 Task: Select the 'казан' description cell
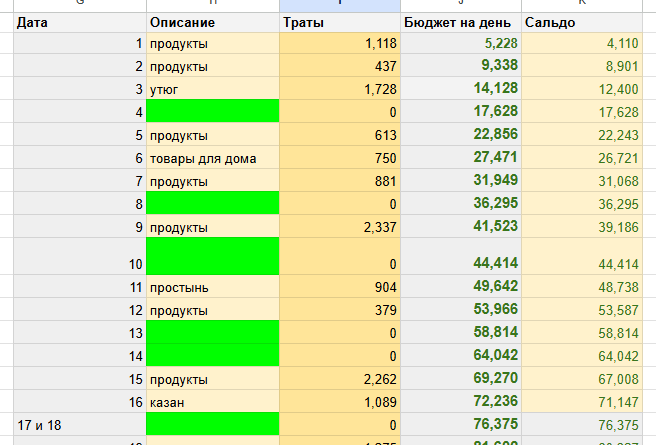pos(213,402)
